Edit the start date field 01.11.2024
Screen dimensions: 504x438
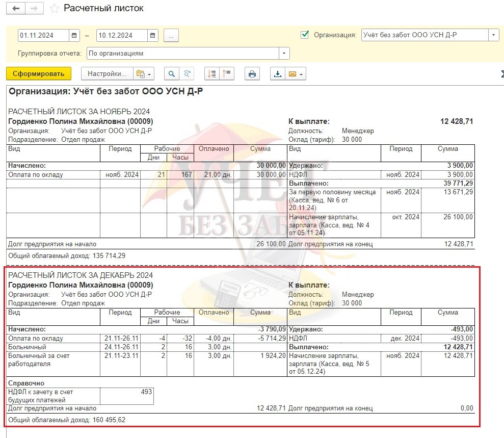[x=44, y=35]
